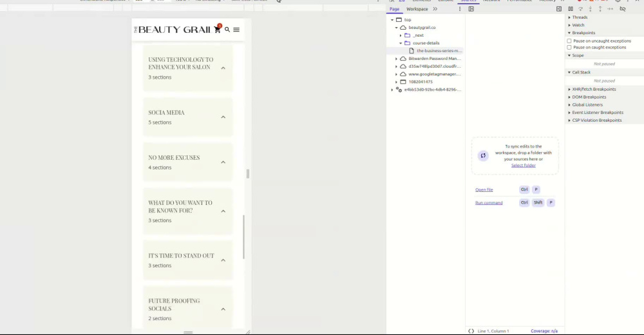
Task: Click the cloud icon beside Bitwarden Password Manager
Action: click(403, 59)
